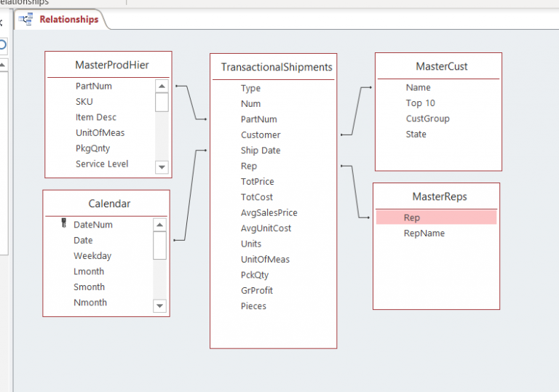559x392 pixels.
Task: Select GrProfit field in TransactionalShipments
Action: pos(257,290)
